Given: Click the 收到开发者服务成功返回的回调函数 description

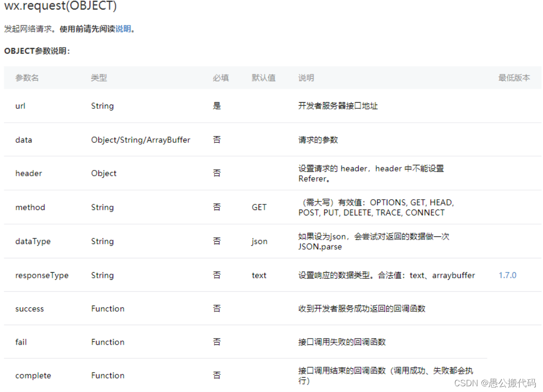Looking at the screenshot, I should point(362,309).
